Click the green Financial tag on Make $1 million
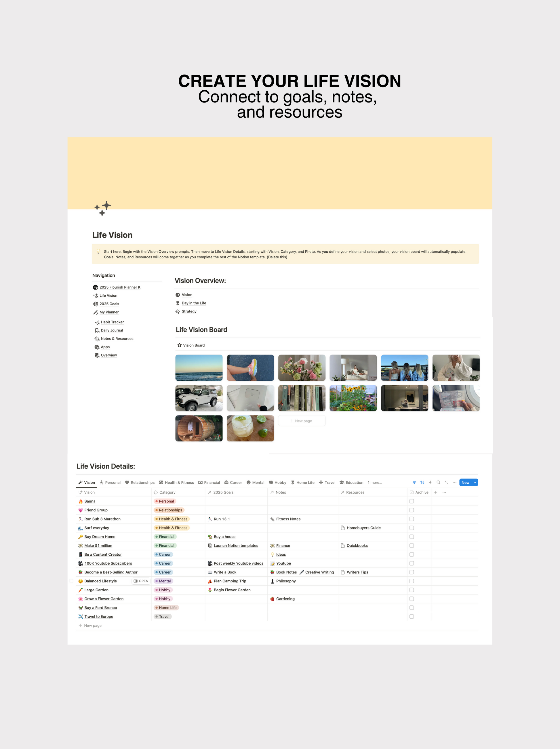The height and width of the screenshot is (749, 560). (165, 546)
